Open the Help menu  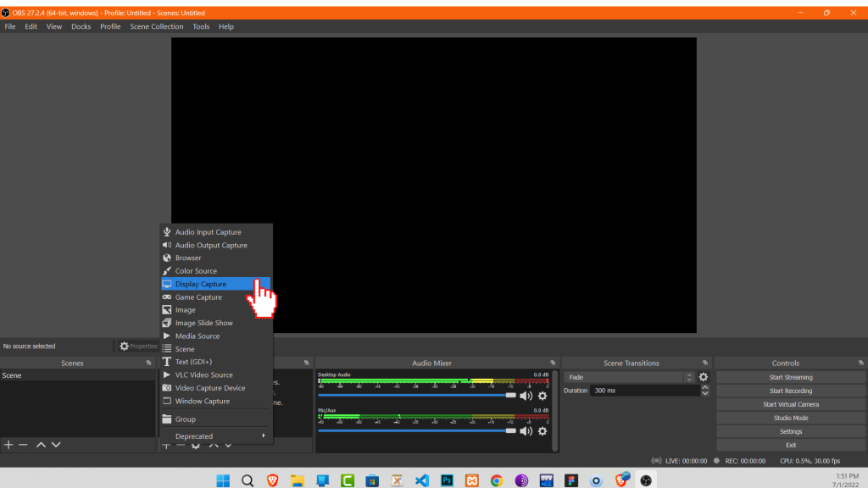coord(225,26)
